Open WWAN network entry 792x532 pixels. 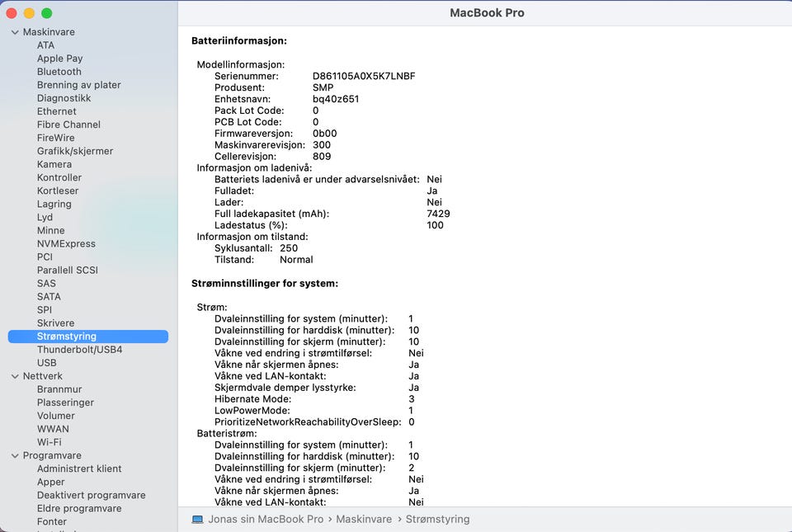pyautogui.click(x=53, y=429)
